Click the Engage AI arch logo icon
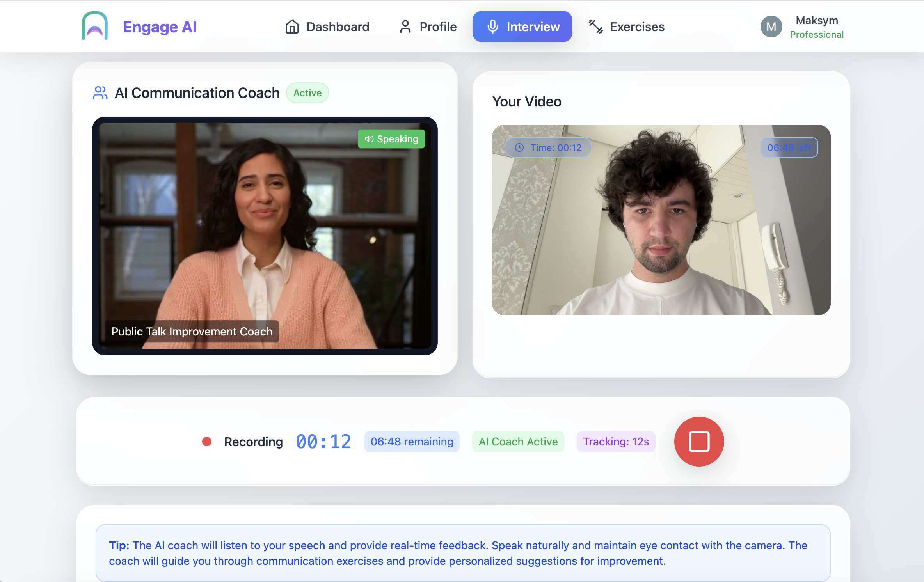 (x=95, y=26)
